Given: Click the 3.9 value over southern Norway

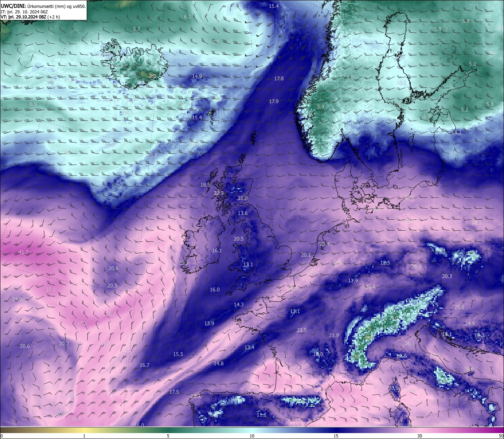Looking at the screenshot, I should click(x=321, y=107).
